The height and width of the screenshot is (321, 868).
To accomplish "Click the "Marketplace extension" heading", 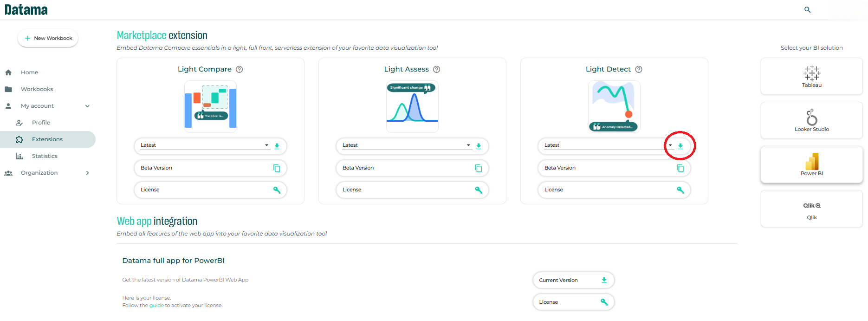I will click(162, 35).
